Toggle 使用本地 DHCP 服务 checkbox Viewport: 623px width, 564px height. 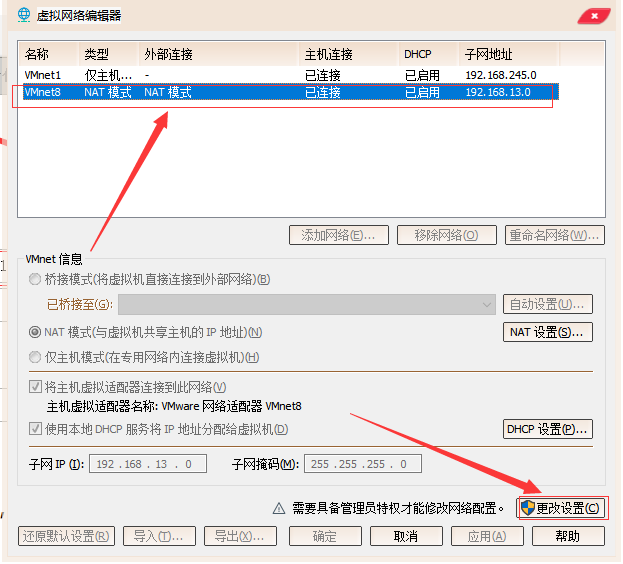pos(35,429)
